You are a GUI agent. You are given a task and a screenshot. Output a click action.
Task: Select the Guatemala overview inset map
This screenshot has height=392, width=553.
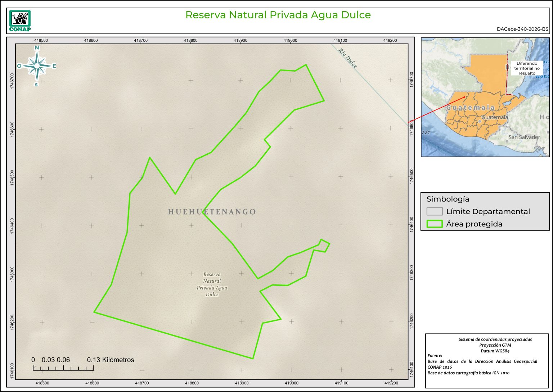pyautogui.click(x=485, y=97)
